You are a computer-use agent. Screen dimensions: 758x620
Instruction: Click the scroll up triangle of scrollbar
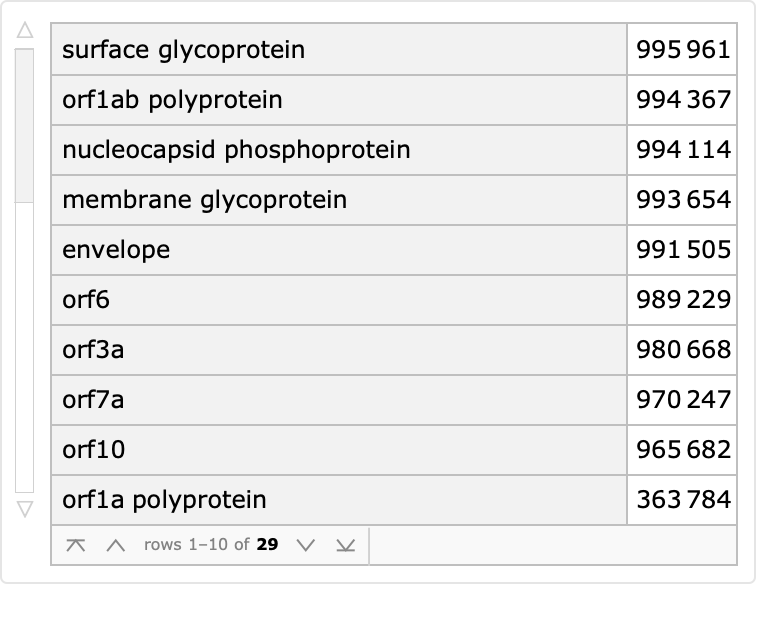(25, 32)
